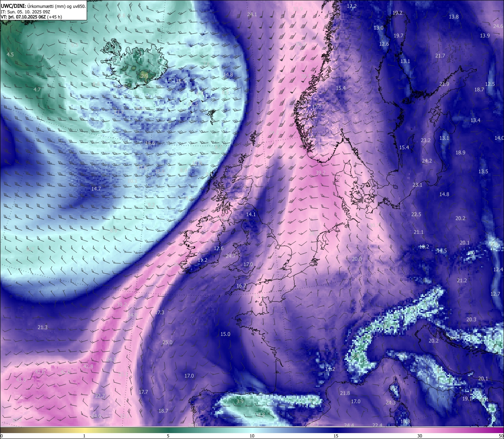This screenshot has width=504, height=439.
Task: Click the '42.6' value on the map
Action: point(40,372)
